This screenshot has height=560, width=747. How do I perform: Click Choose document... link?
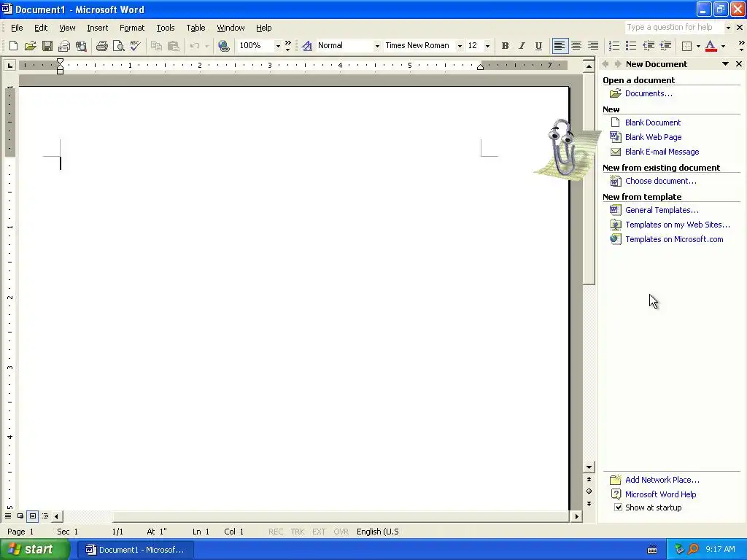pos(660,181)
